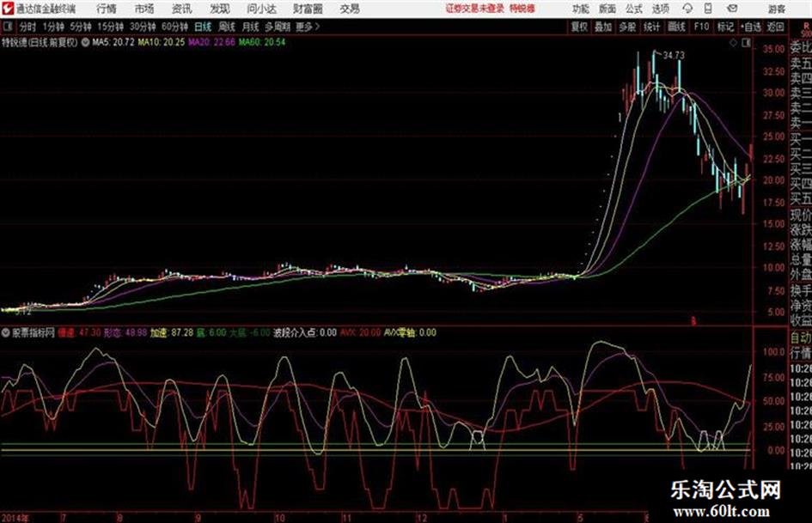The height and width of the screenshot is (523, 812).
Task: Click the 2014年 date axis label
Action: 15,518
